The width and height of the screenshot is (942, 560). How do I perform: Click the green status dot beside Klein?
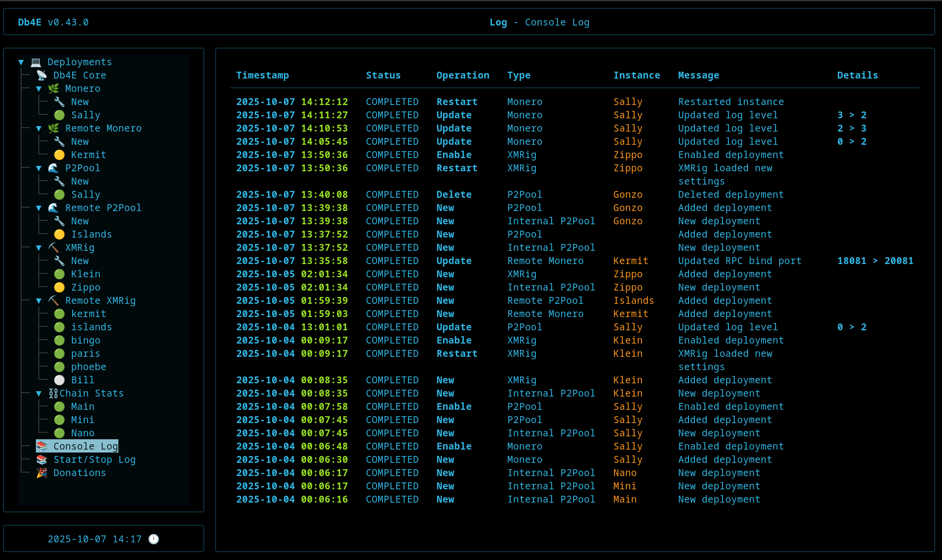pyautogui.click(x=59, y=274)
